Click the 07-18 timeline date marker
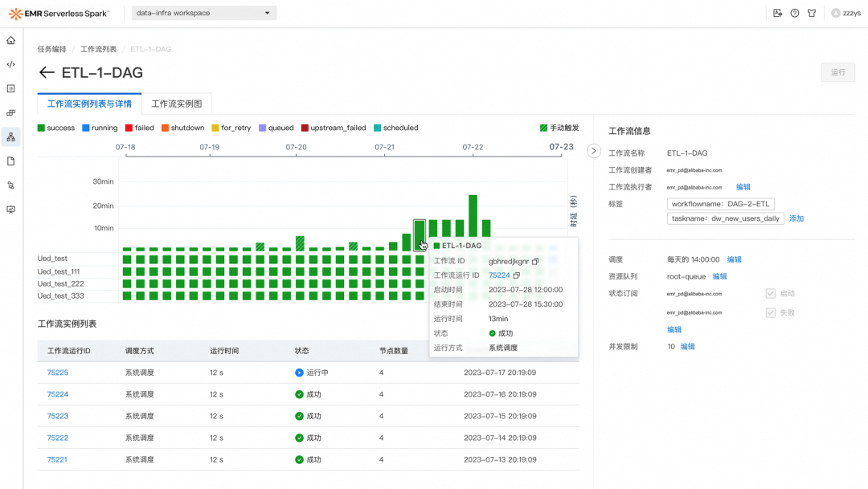868x489 pixels. click(125, 147)
